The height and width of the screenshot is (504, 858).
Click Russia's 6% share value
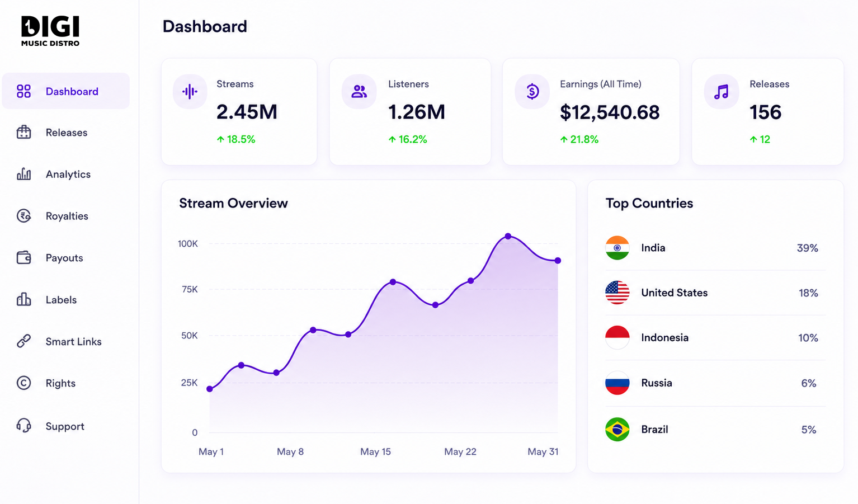click(809, 383)
